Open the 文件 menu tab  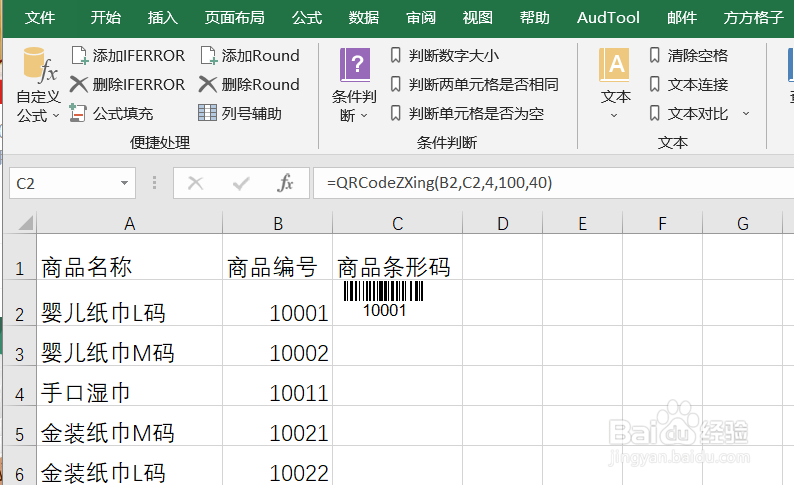click(40, 18)
